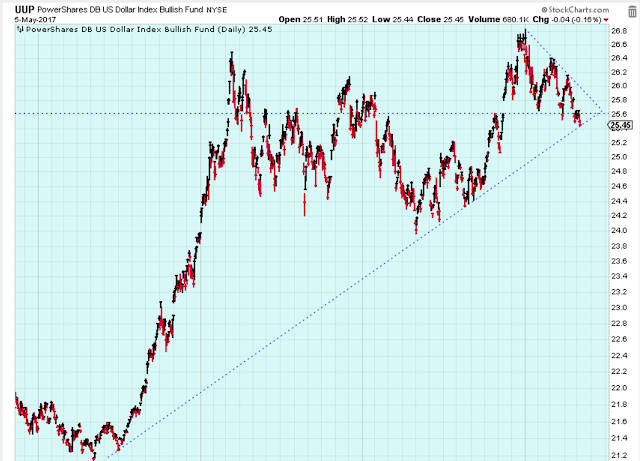
Task: Click the '(Daily) 25.45' legend text
Action: [244, 29]
